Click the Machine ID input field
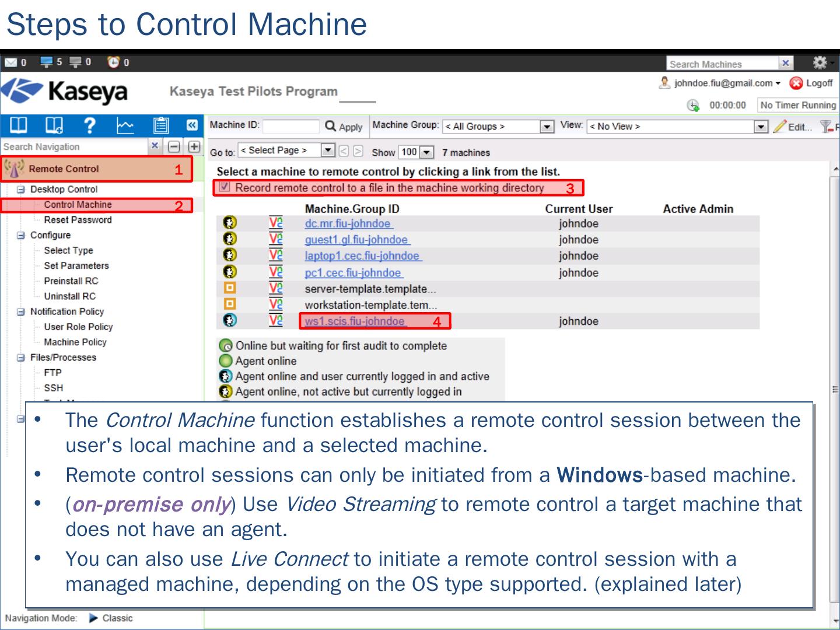Viewport: 840px width, 630px height. tap(290, 127)
